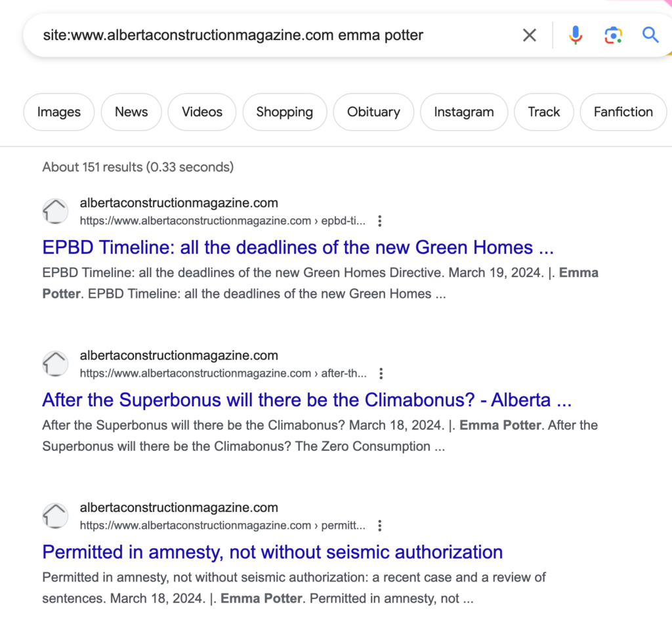The width and height of the screenshot is (672, 630).
Task: Open the Superbonus Climabonus article
Action: (x=306, y=400)
